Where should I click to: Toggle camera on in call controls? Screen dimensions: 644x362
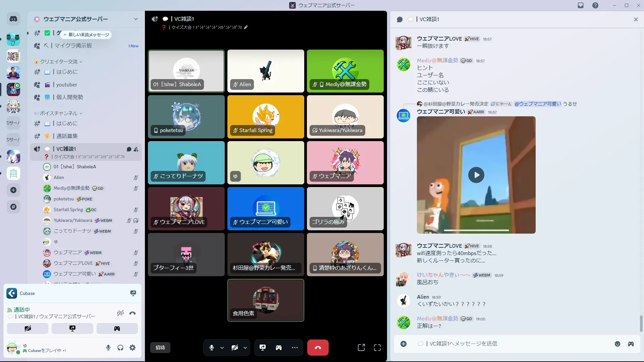click(235, 348)
